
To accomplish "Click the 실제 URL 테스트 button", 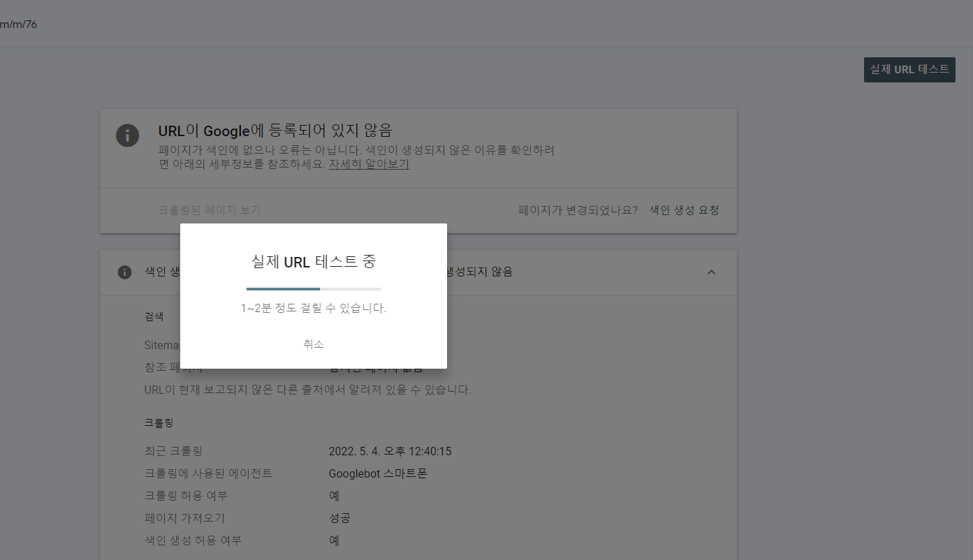I will click(909, 70).
